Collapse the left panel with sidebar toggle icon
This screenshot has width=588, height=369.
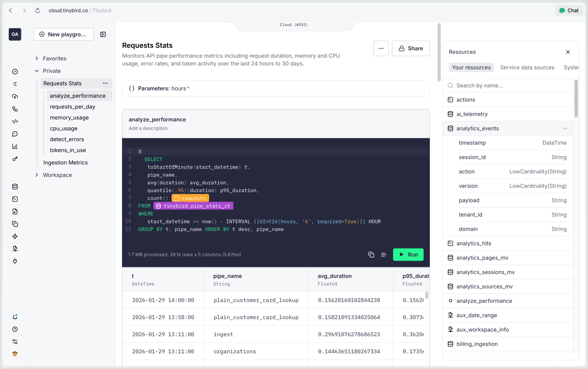[103, 34]
